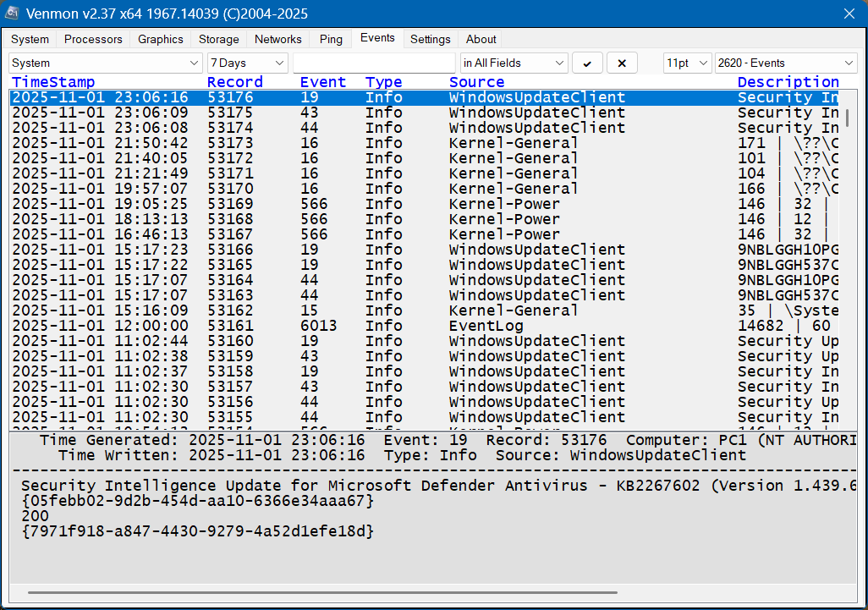Image resolution: width=868 pixels, height=610 pixels.
Task: Select record 53171 at 21:21:49
Action: click(425, 173)
